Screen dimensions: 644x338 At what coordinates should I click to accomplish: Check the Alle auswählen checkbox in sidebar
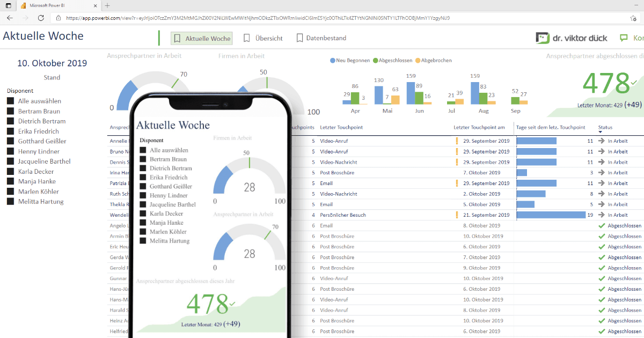pos(10,101)
